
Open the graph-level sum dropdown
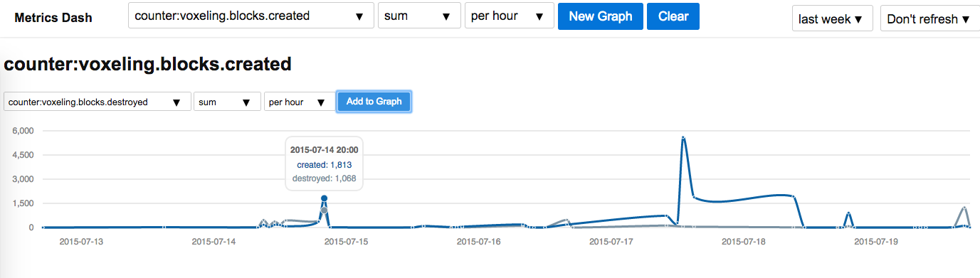227,102
